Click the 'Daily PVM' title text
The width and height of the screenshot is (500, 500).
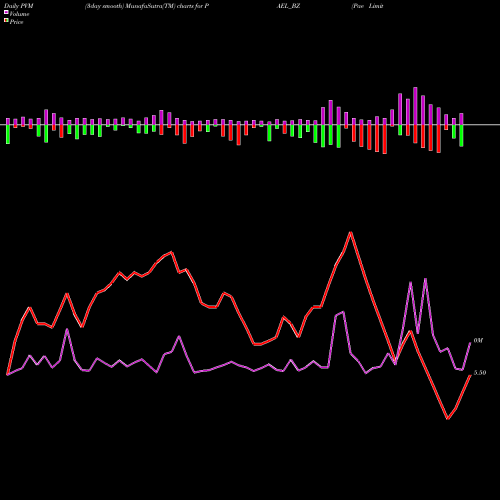coord(19,6)
